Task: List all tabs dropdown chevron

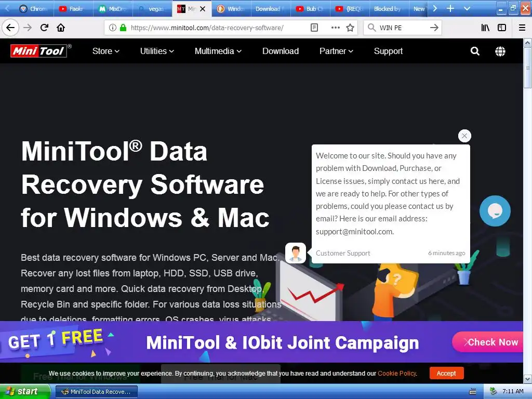Action: (467, 8)
